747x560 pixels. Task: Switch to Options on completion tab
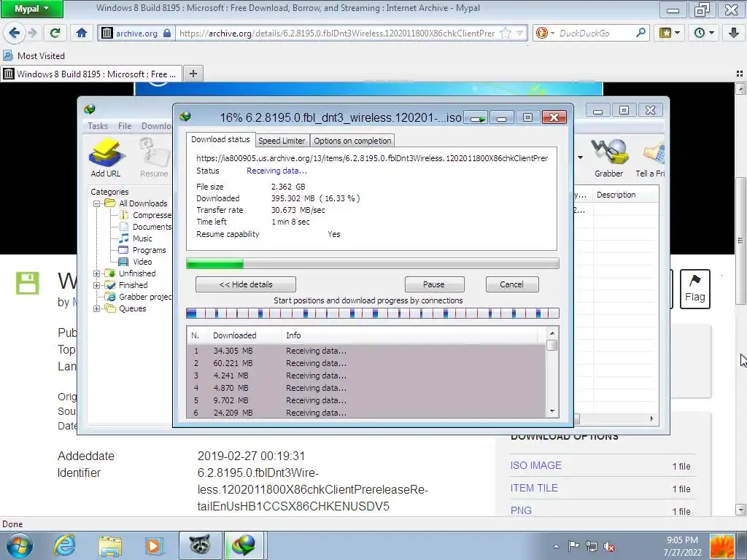click(352, 141)
